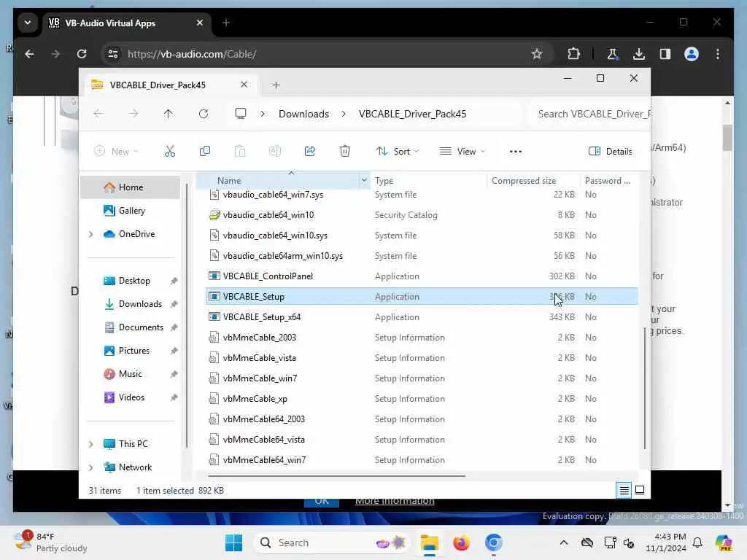Expand the Network tree node
This screenshot has height=560, width=747.
[91, 467]
